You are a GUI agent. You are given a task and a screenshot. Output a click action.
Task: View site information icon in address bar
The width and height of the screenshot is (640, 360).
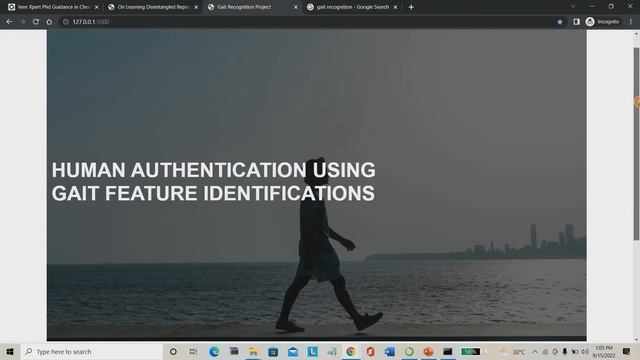pyautogui.click(x=65, y=22)
